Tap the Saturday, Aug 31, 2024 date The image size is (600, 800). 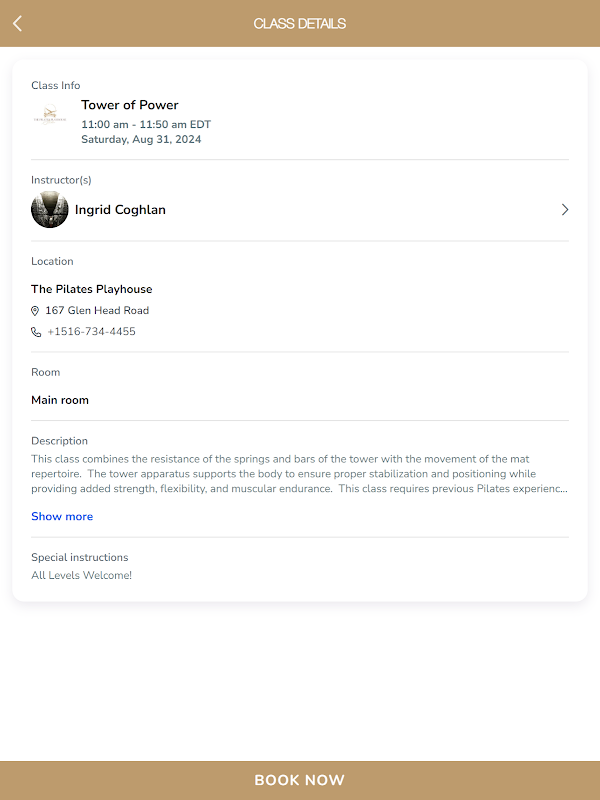point(141,140)
